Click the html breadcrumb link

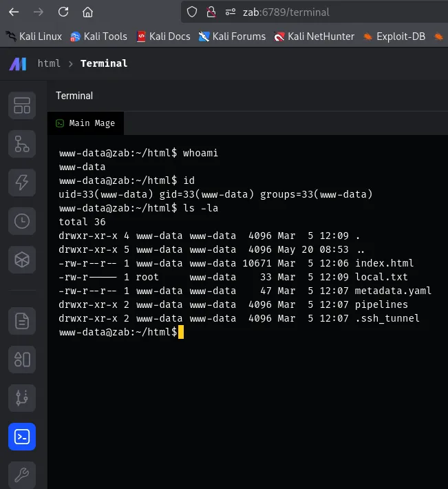pos(49,63)
